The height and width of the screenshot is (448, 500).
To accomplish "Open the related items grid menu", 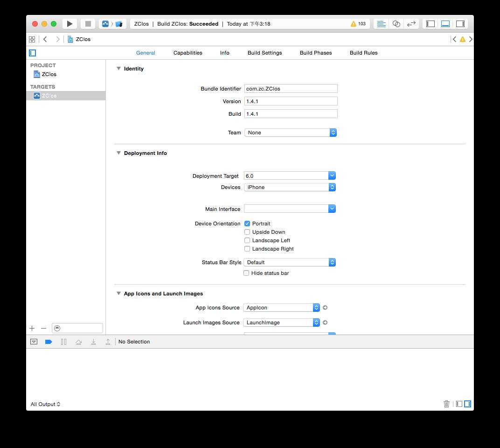I will 32,39.
